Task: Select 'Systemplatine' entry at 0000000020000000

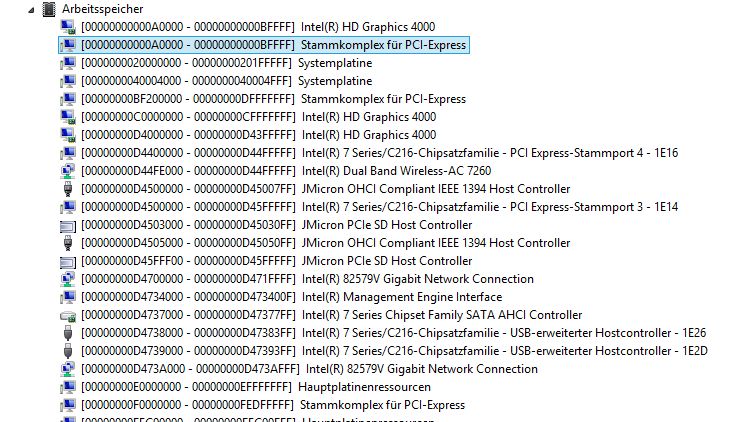Action: pyautogui.click(x=226, y=63)
